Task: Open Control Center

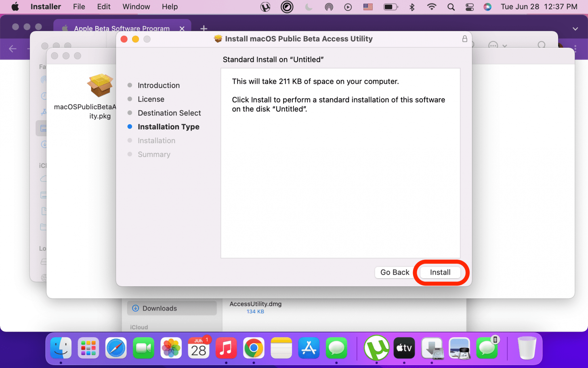Action: click(469, 7)
